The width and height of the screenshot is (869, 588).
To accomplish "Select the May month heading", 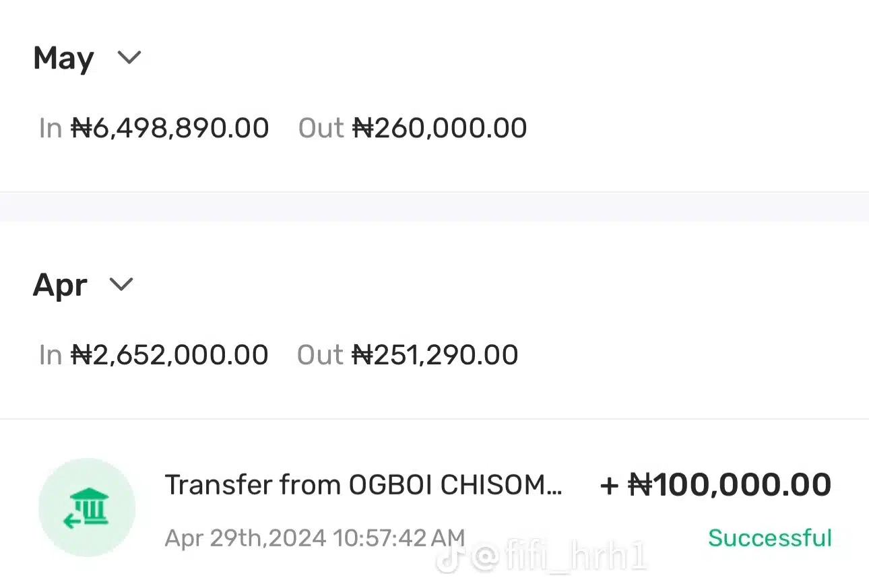I will [x=63, y=59].
